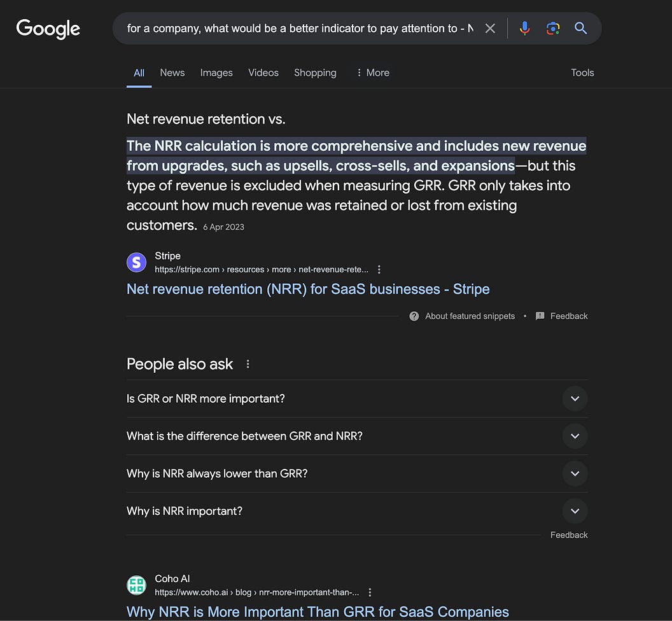Viewport: 672px width, 621px height.
Task: Click the Coho AI site name
Action: [172, 578]
